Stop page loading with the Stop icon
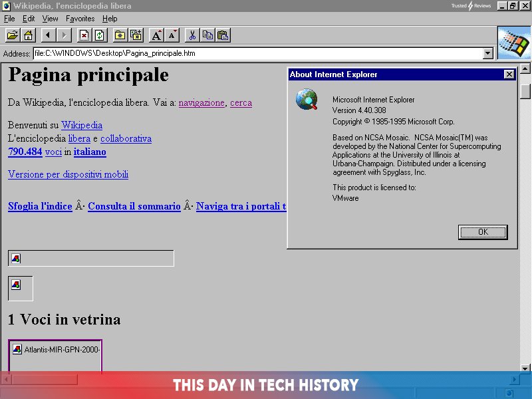This screenshot has height=399, width=532. click(84, 35)
